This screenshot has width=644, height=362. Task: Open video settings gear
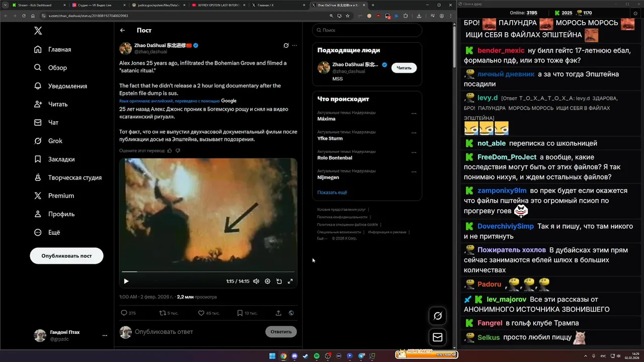pyautogui.click(x=268, y=281)
